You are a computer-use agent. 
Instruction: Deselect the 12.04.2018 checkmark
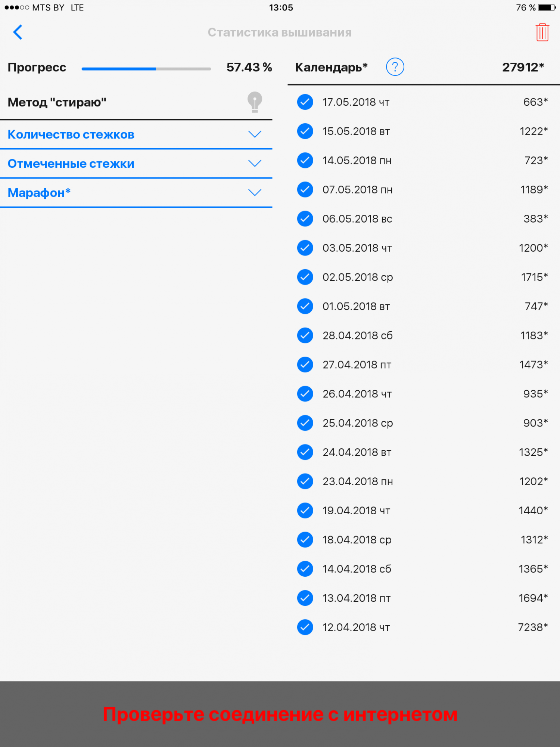pos(305,627)
